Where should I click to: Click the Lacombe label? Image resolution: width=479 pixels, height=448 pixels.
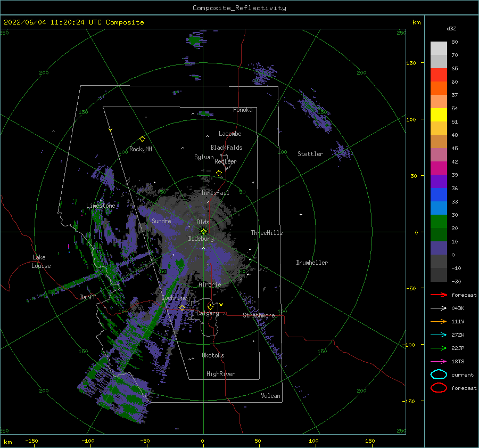(230, 134)
